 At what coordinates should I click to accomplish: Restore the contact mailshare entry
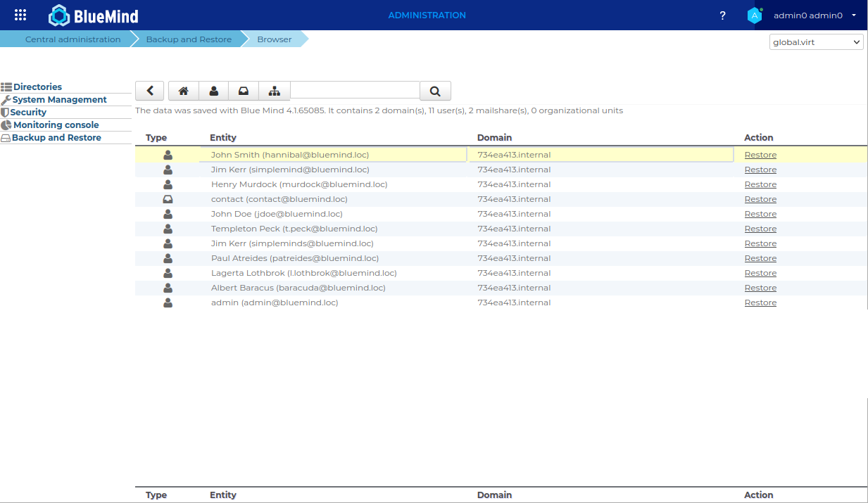(x=760, y=199)
